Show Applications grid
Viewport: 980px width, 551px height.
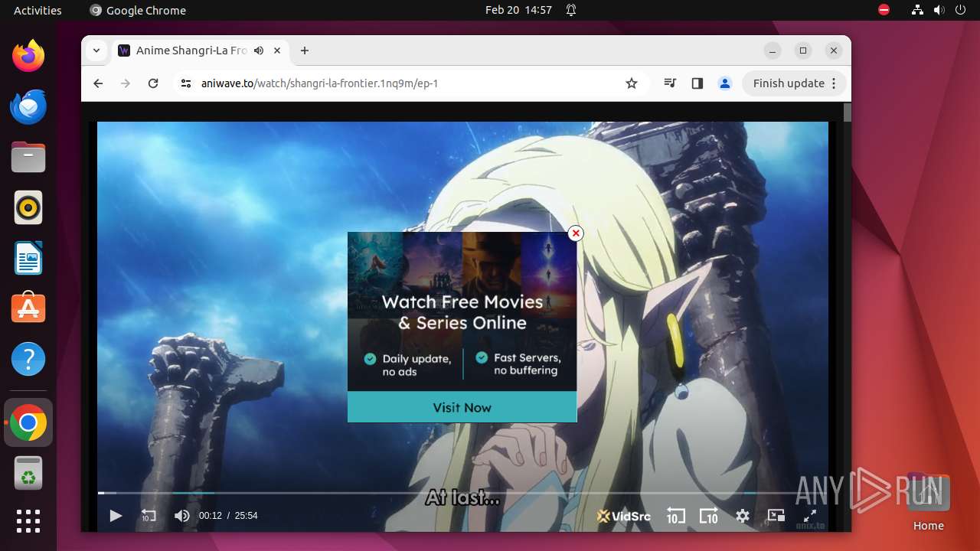point(28,521)
